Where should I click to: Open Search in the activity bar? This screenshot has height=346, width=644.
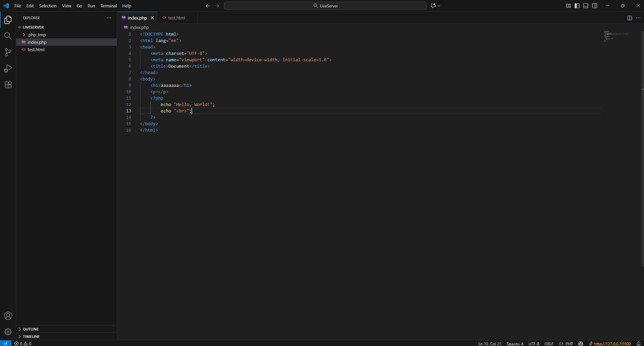[x=8, y=36]
